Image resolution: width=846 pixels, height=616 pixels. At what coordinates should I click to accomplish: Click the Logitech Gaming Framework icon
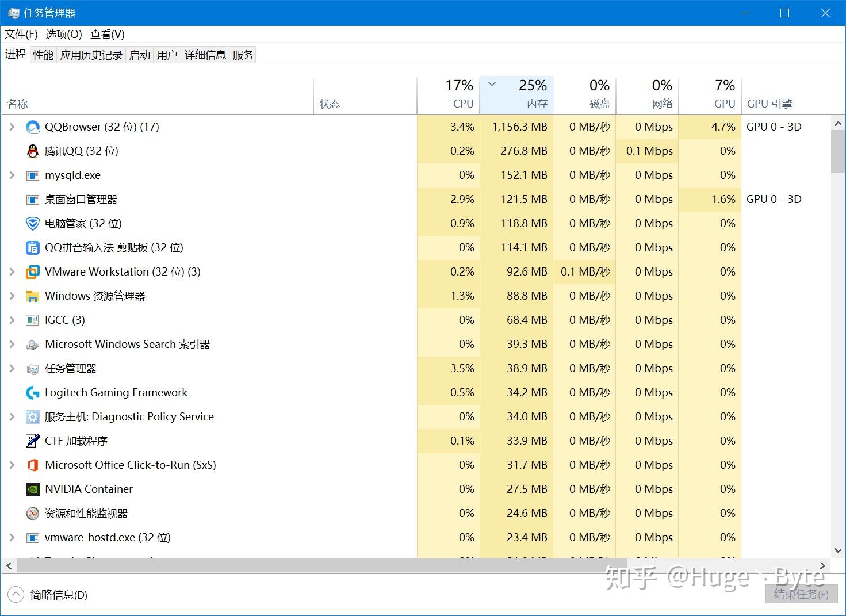(x=33, y=393)
